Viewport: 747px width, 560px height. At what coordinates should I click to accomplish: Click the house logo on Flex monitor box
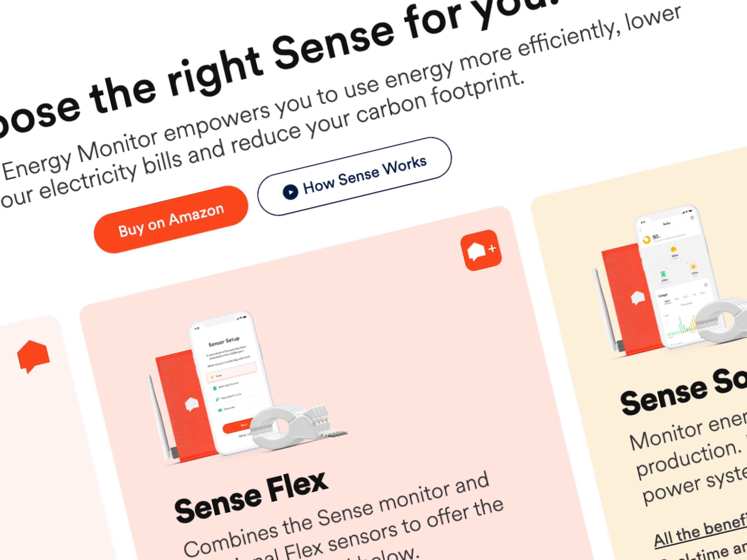point(191,404)
